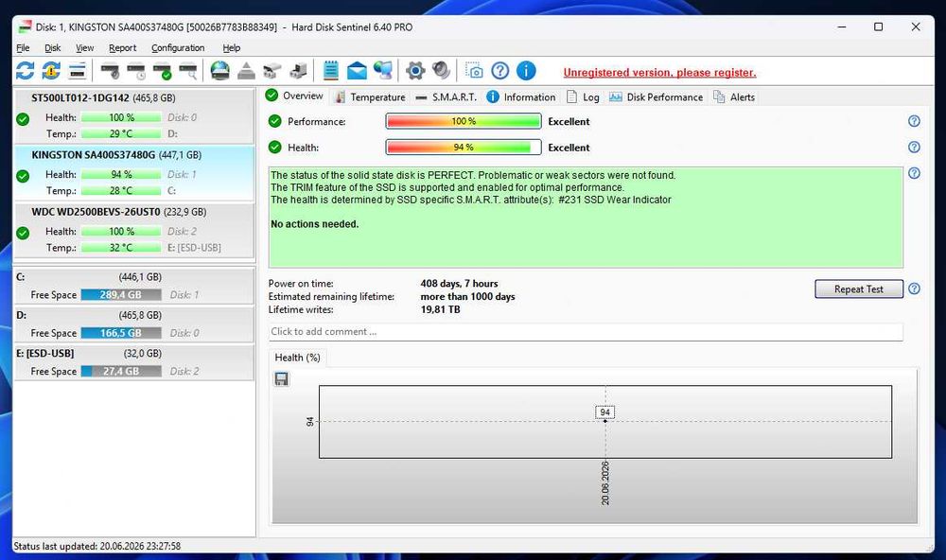Select the KINGSTON SA400S37480G disk entry
Viewport: 946px width, 560px height.
(x=134, y=172)
